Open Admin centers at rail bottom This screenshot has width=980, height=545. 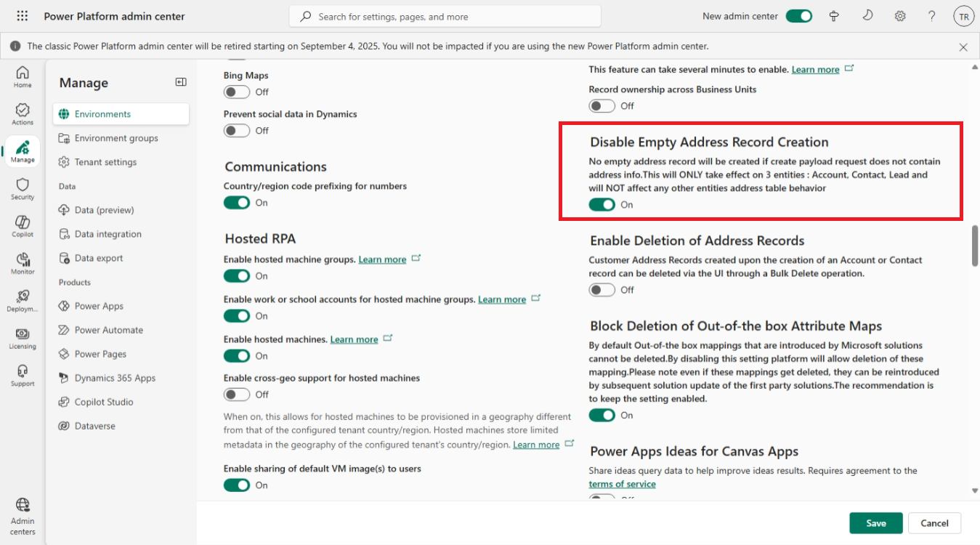pos(23,517)
